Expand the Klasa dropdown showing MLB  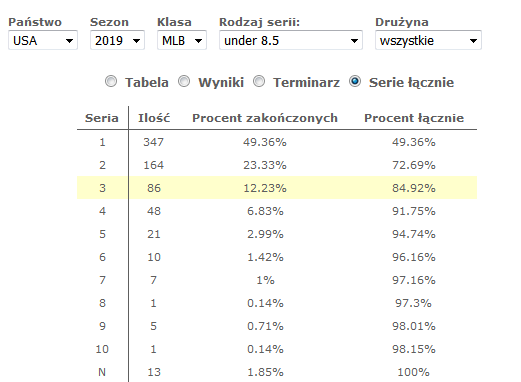point(182,40)
